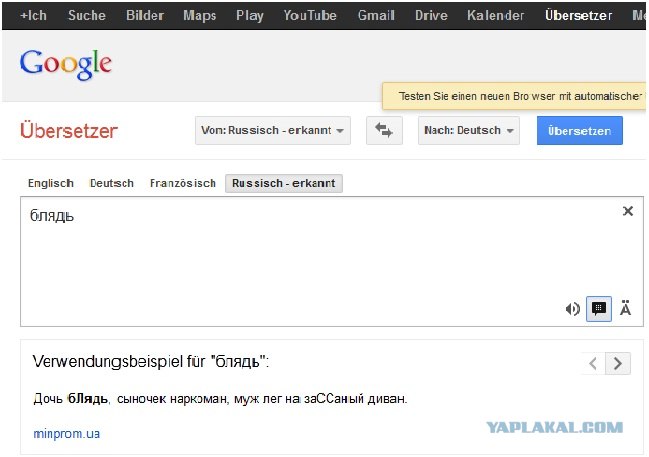Click the swap languages arrows icon

point(384,131)
